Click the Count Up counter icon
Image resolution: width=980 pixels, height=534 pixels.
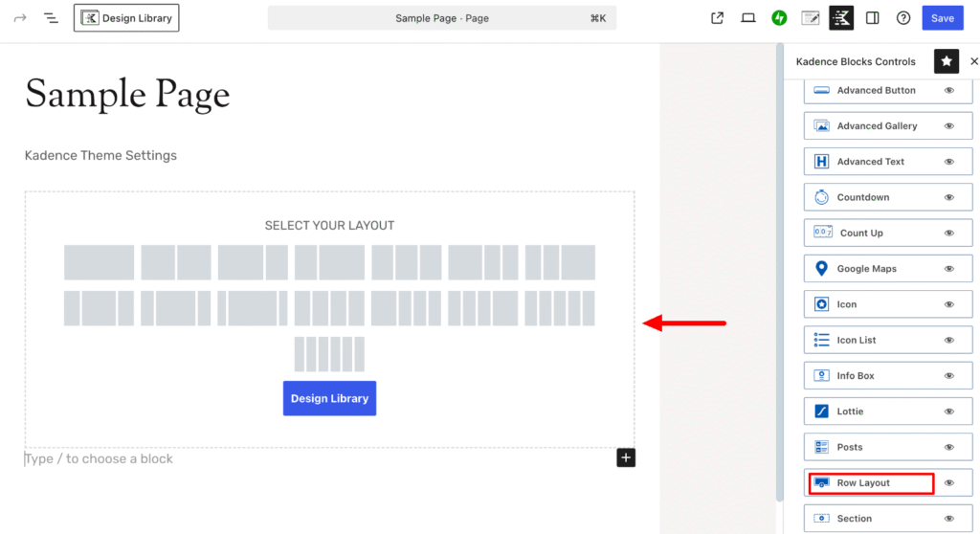click(x=822, y=232)
